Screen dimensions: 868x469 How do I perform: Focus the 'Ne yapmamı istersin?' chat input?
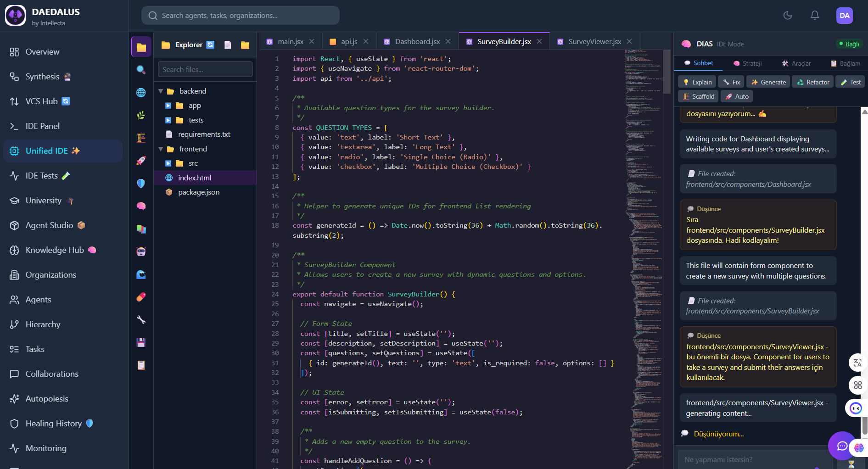click(756, 459)
